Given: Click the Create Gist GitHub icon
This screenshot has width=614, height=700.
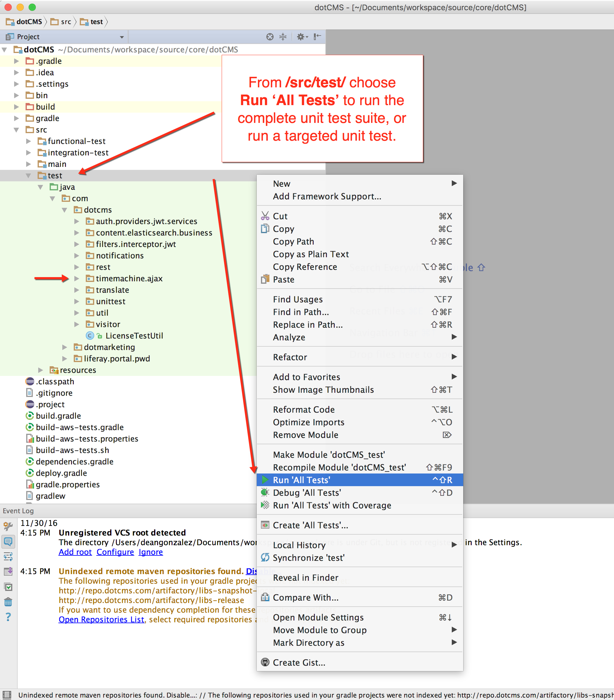Looking at the screenshot, I should (x=265, y=662).
